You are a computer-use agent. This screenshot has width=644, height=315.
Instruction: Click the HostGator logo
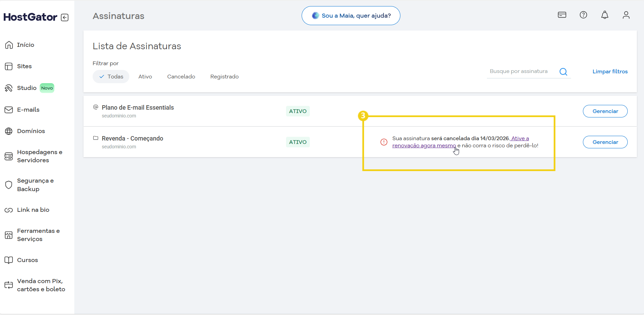click(x=30, y=17)
